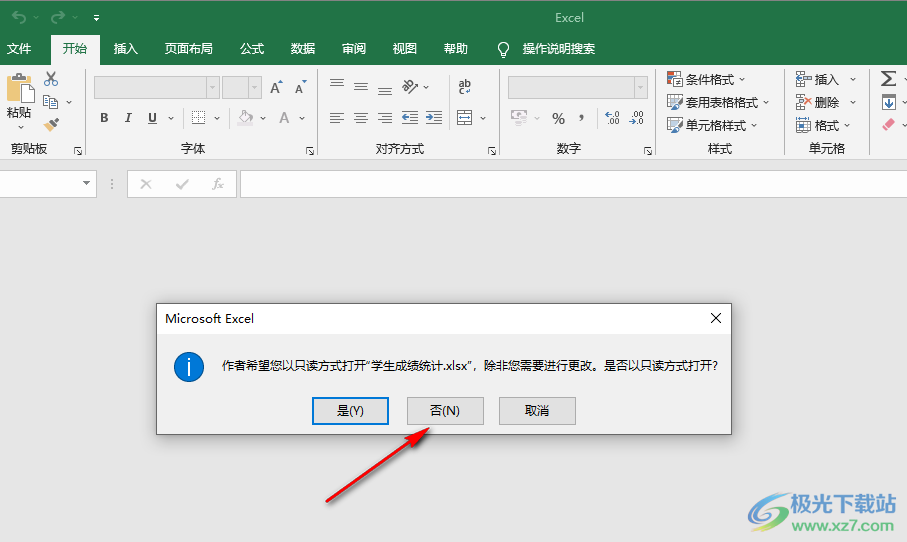
Task: Click the Merge and Center icon
Action: click(464, 118)
